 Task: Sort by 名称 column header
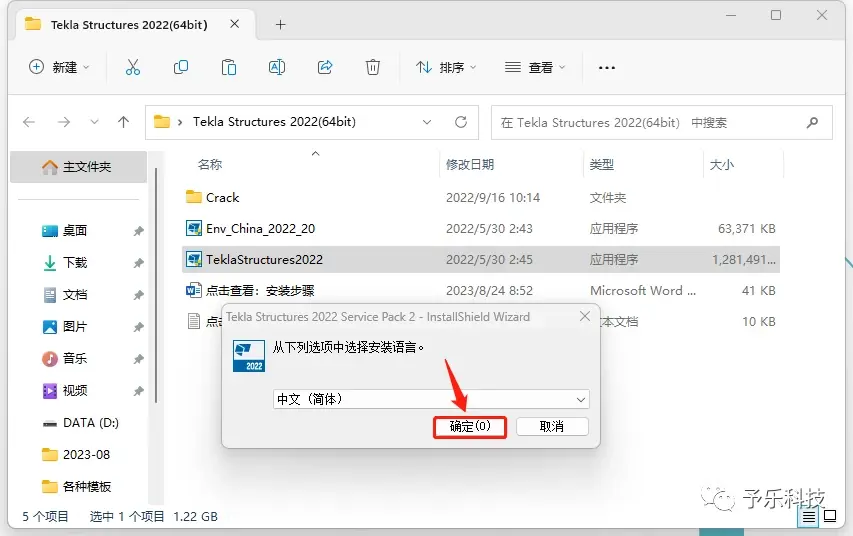point(210,164)
